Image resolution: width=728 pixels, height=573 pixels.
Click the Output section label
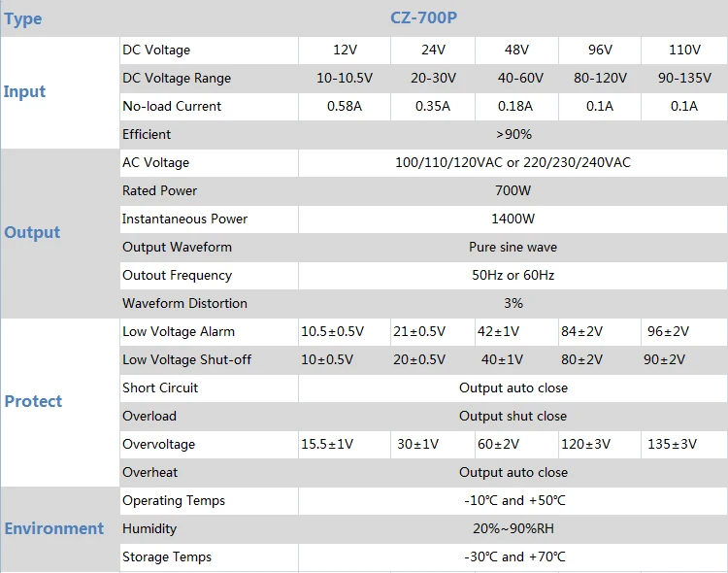32,232
